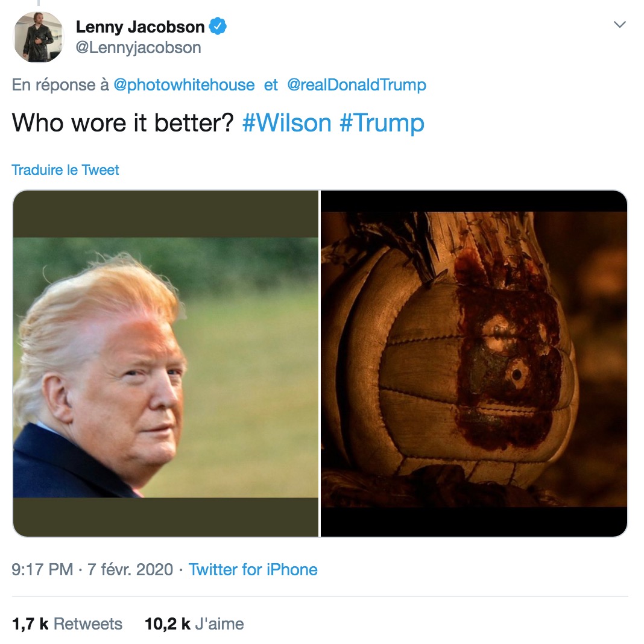The width and height of the screenshot is (644, 644).
Task: Click the "Who wore it better?" tweet text
Action: tap(122, 123)
